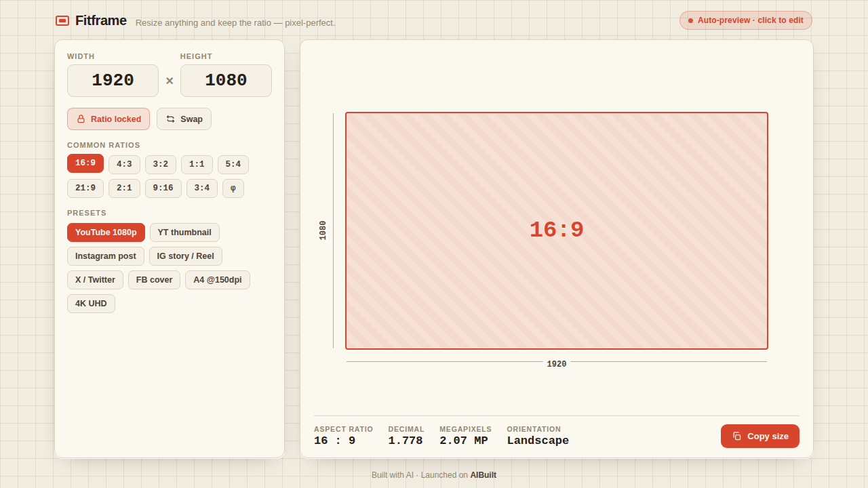Pick the 9:16 portrait ratio

click(x=163, y=188)
